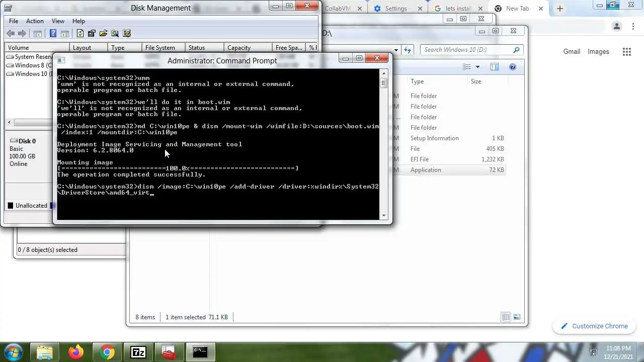Click the show/hide console tree icon

(37, 34)
